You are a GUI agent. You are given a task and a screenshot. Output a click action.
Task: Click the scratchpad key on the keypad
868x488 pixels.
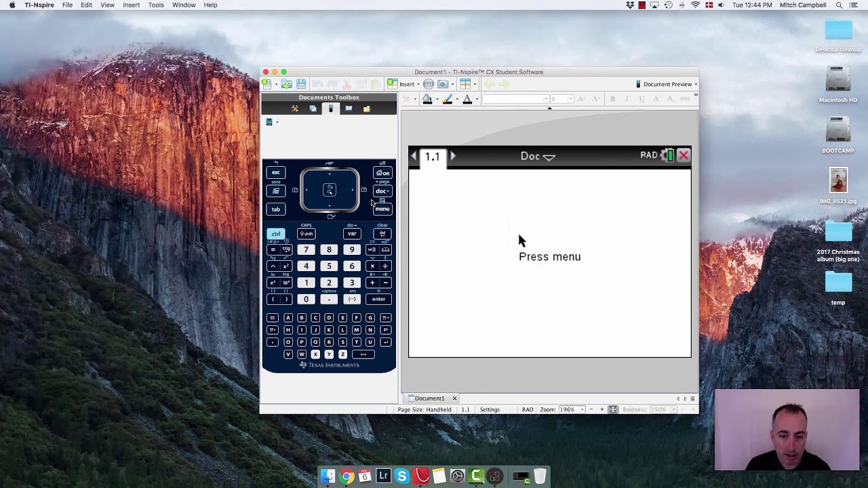276,191
